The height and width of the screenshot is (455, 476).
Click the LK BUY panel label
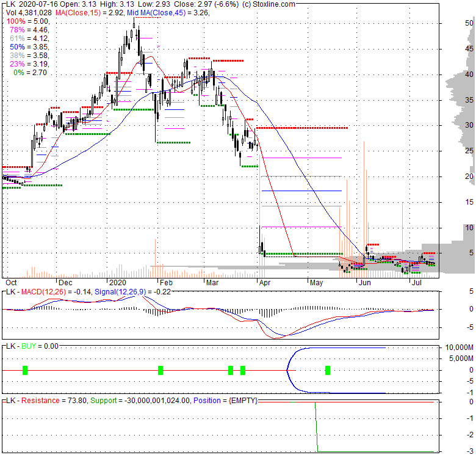click(31, 346)
